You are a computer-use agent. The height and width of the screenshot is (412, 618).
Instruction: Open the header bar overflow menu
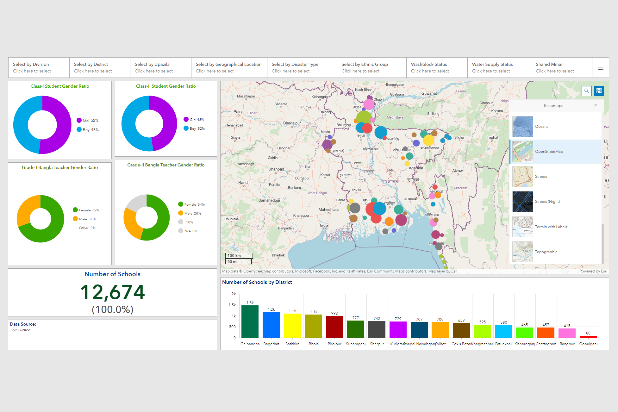pyautogui.click(x=600, y=68)
